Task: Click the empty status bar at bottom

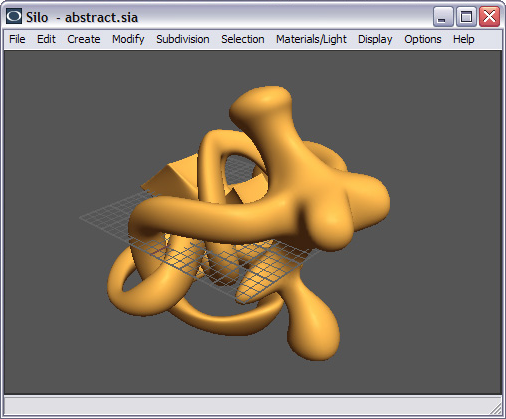Action: [247, 405]
